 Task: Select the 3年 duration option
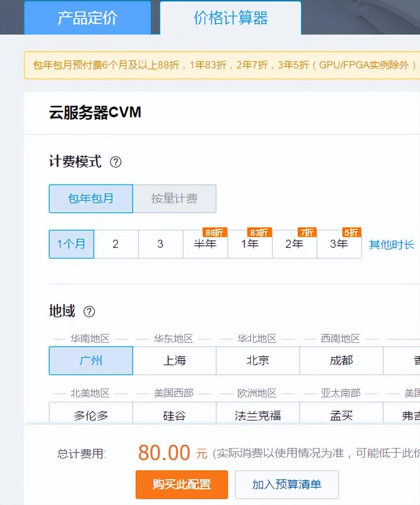339,244
